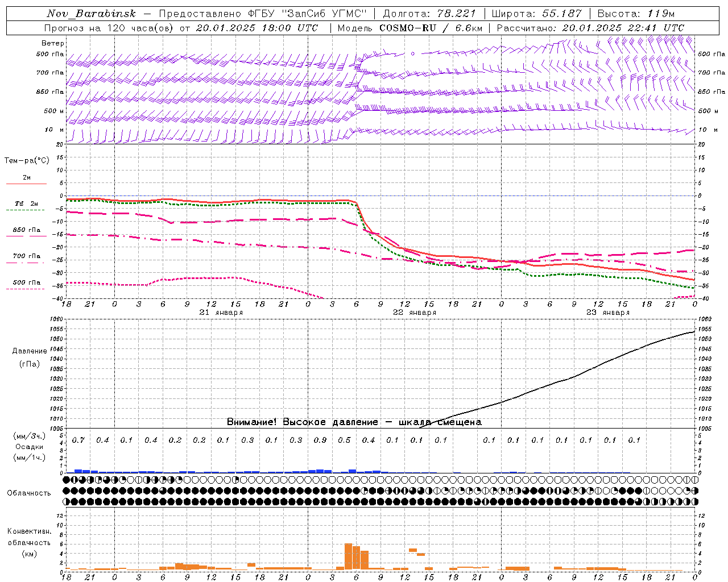Select "500 гПа" in the temperature legend
The width and height of the screenshot is (728, 582).
[x=27, y=282]
